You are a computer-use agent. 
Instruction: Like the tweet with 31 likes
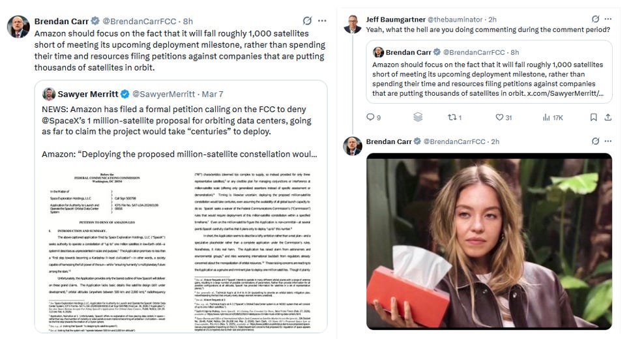coord(504,117)
